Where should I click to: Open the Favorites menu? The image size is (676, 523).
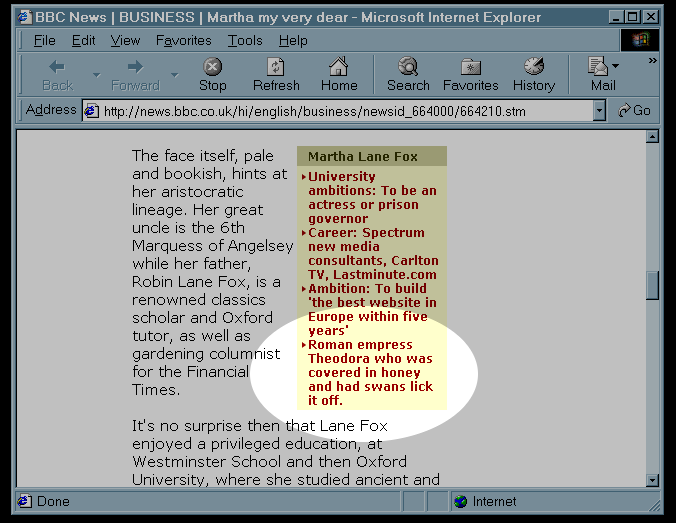[x=184, y=41]
